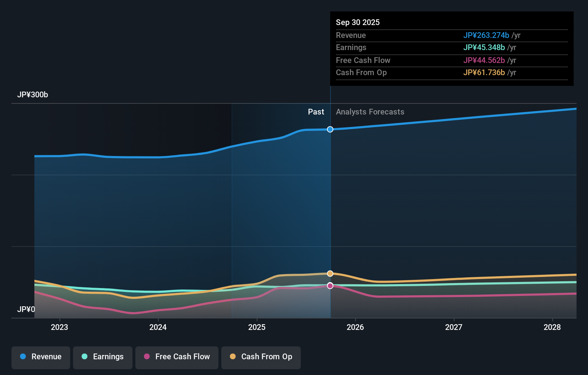
Task: Select the blue Revenue data point marker
Action: (x=330, y=130)
